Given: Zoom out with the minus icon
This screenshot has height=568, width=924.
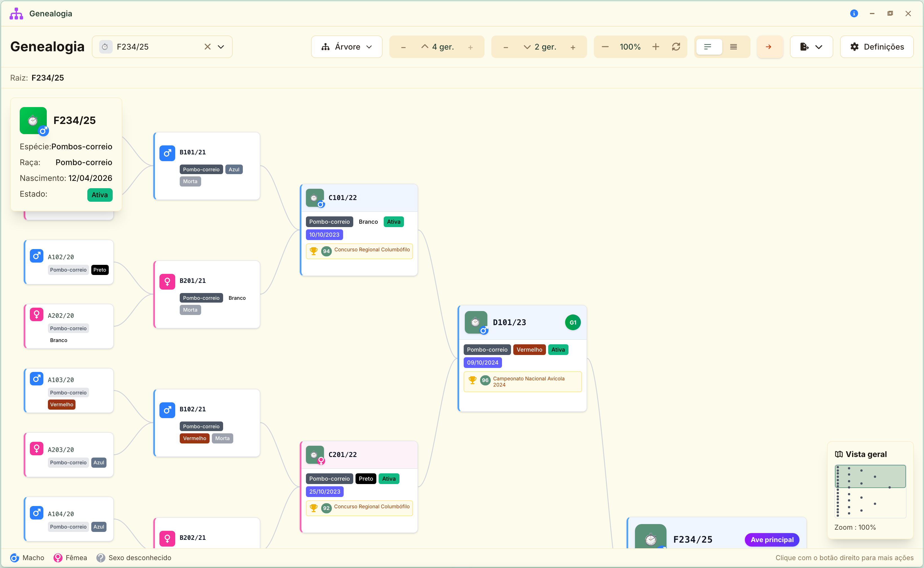Looking at the screenshot, I should pos(605,46).
